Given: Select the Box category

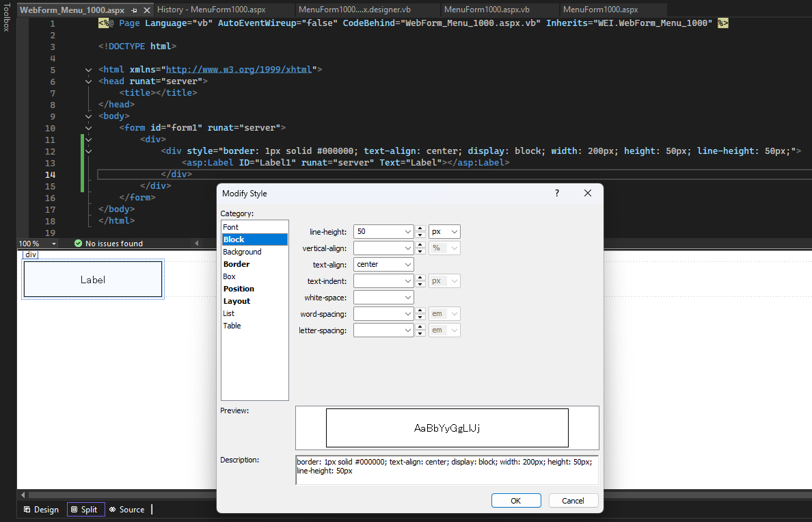Looking at the screenshot, I should pyautogui.click(x=254, y=276).
